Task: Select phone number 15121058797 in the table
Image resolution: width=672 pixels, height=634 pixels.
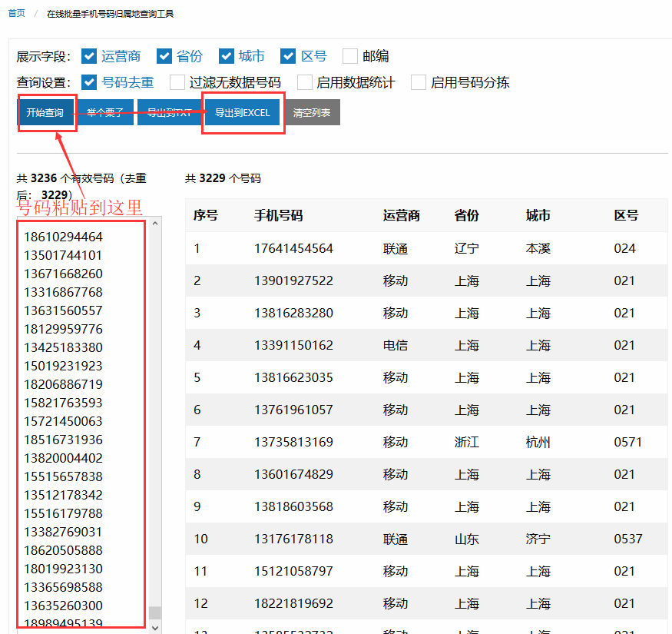Action: click(x=293, y=571)
